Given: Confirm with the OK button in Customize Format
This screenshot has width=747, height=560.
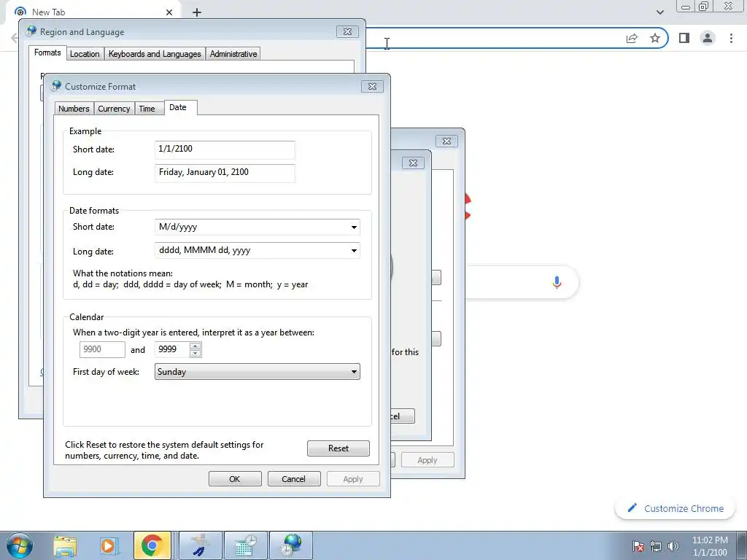Looking at the screenshot, I should point(235,479).
